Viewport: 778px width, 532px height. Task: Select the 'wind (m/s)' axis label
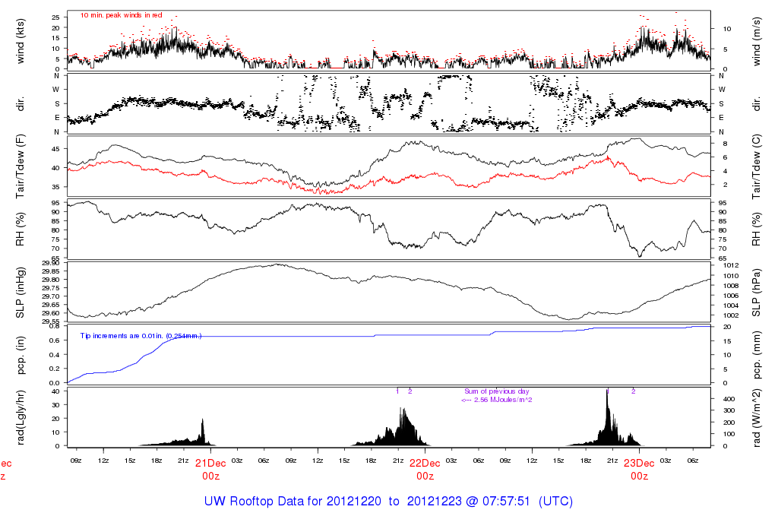(x=756, y=42)
